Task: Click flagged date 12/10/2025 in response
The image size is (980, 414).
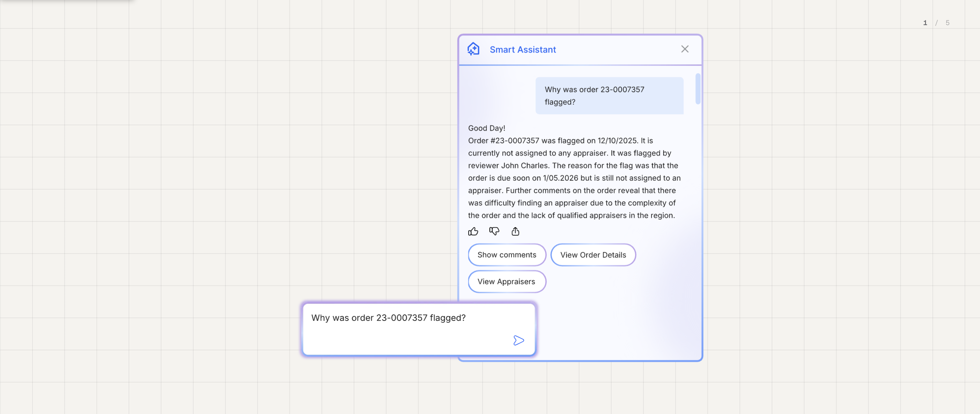Action: pyautogui.click(x=617, y=140)
